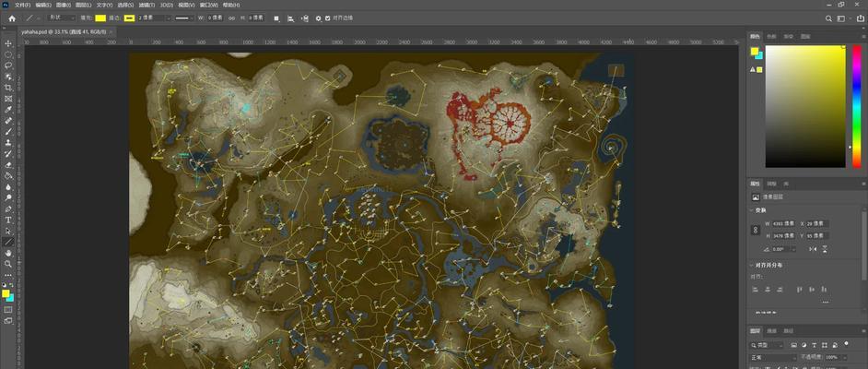The image size is (868, 369).
Task: Toggle shape layer filter in Layers panel
Action: (x=825, y=345)
